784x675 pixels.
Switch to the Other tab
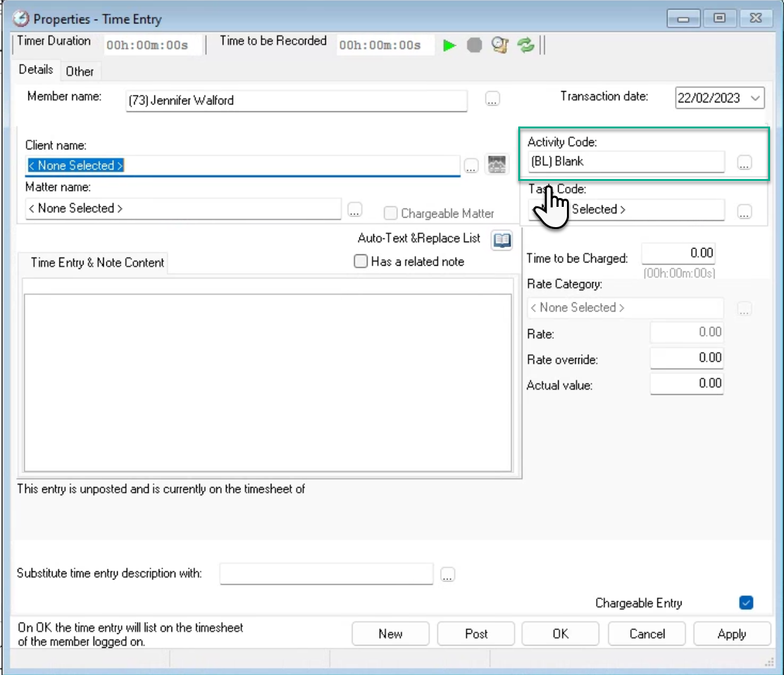(x=80, y=71)
